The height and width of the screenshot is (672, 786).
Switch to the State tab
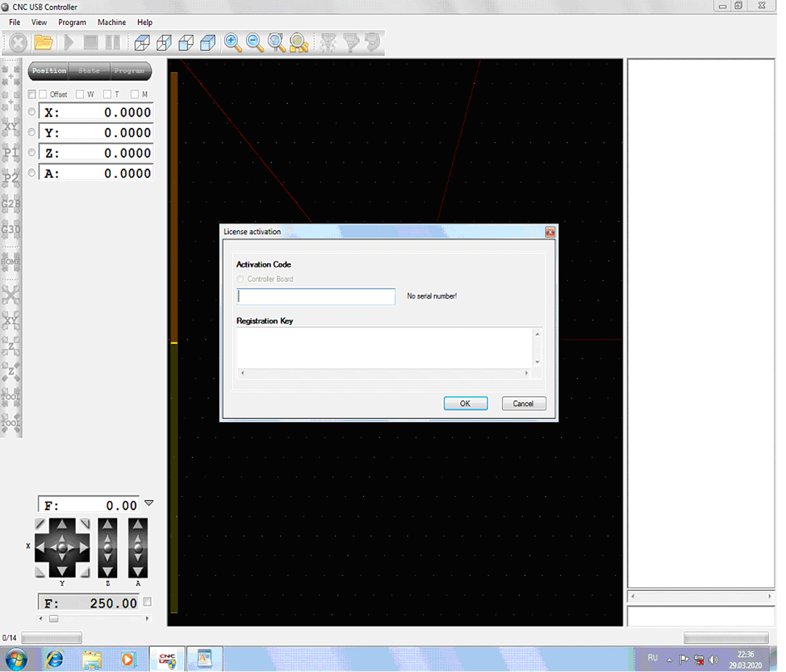(x=89, y=71)
